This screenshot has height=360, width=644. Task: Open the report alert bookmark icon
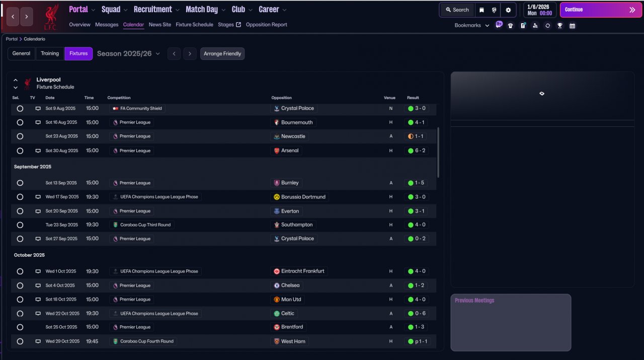click(x=523, y=26)
